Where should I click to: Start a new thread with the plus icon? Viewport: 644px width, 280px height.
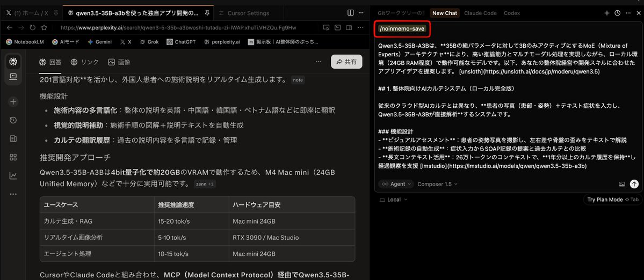click(x=13, y=102)
